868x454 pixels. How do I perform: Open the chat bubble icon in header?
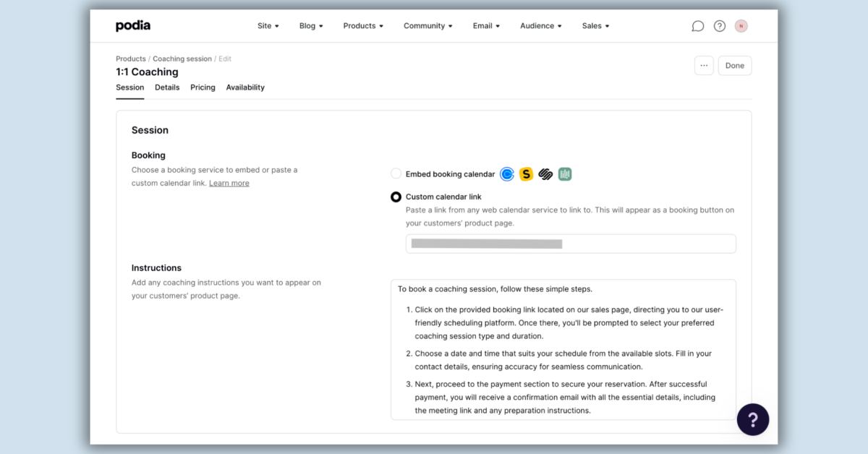(697, 26)
